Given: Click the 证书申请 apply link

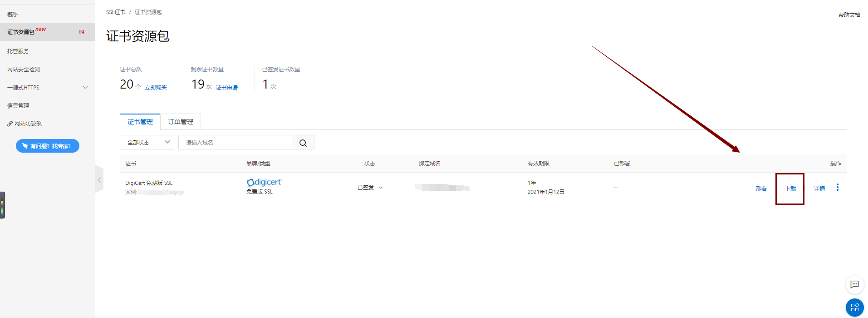Looking at the screenshot, I should (226, 88).
